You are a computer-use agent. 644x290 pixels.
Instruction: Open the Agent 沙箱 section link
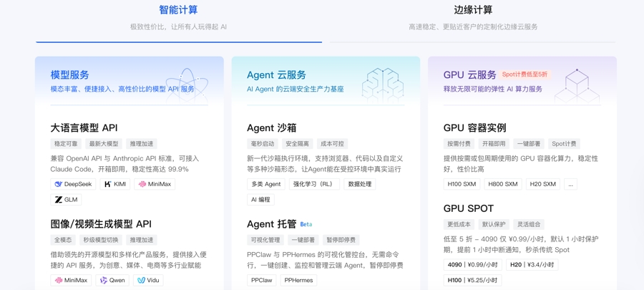[x=271, y=127]
